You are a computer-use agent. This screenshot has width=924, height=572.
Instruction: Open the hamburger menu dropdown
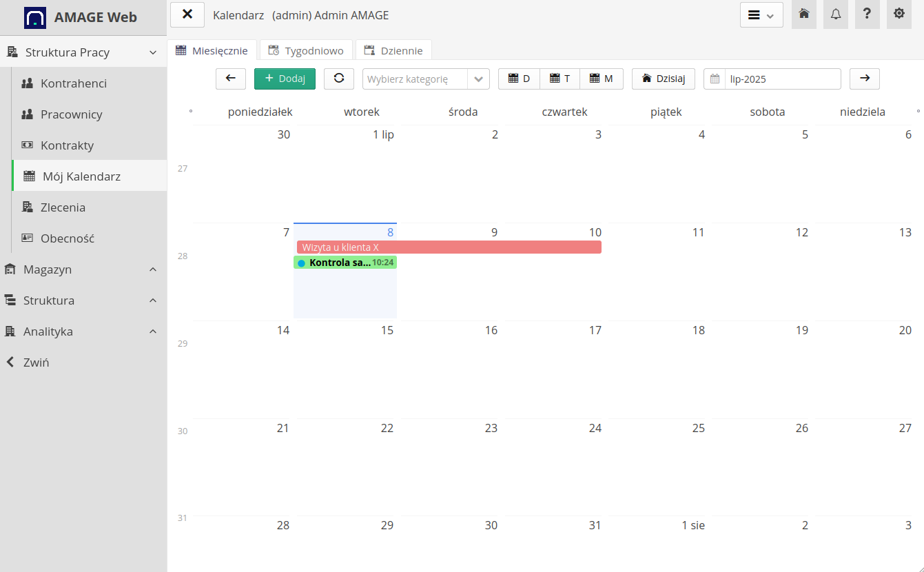pyautogui.click(x=761, y=15)
